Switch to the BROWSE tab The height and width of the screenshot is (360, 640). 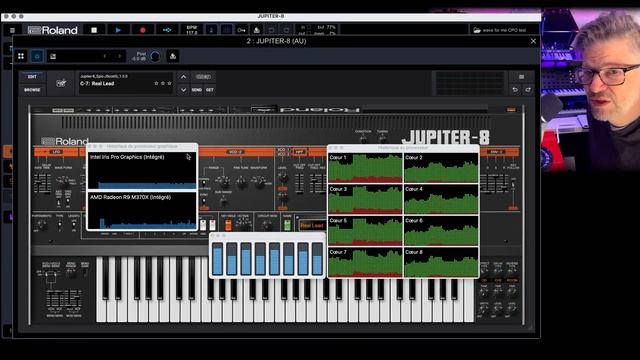[x=32, y=89]
